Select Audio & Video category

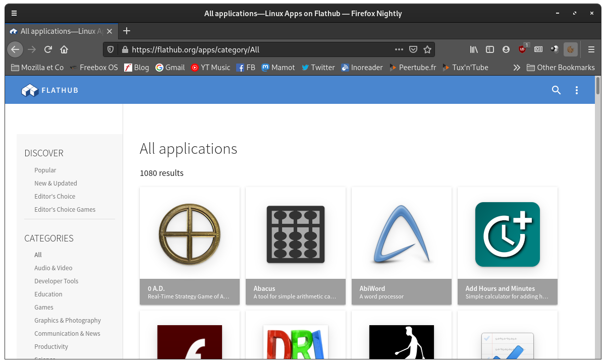pos(53,268)
